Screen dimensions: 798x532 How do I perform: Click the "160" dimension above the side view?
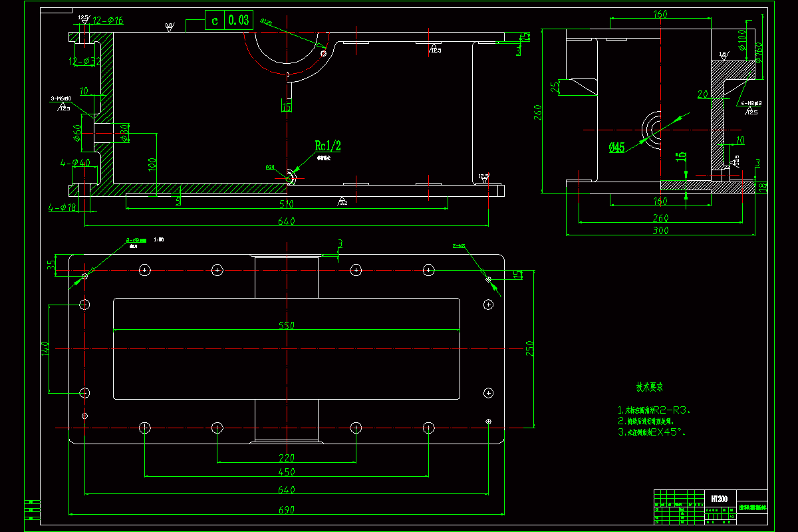(x=660, y=15)
